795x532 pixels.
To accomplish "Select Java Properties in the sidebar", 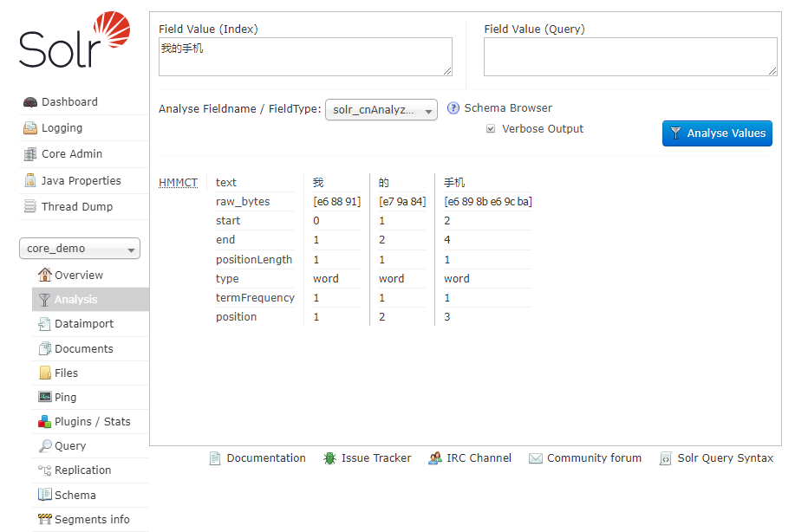I will [x=81, y=181].
